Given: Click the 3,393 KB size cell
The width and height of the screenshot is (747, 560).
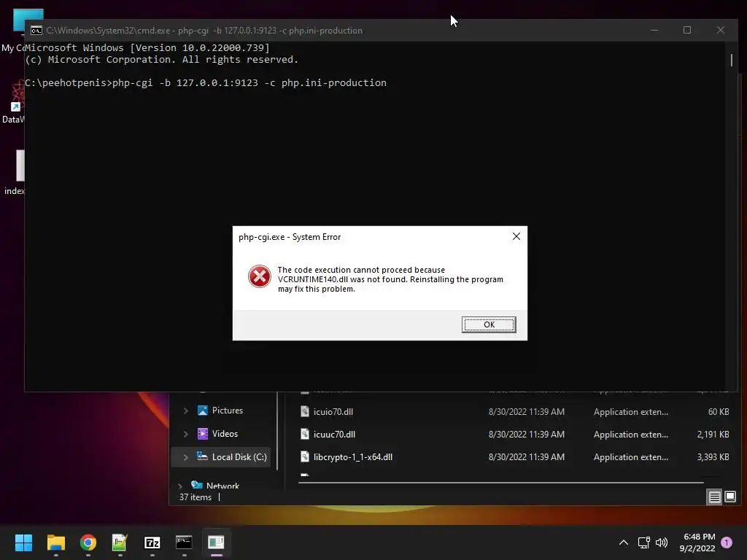Looking at the screenshot, I should pos(713,457).
